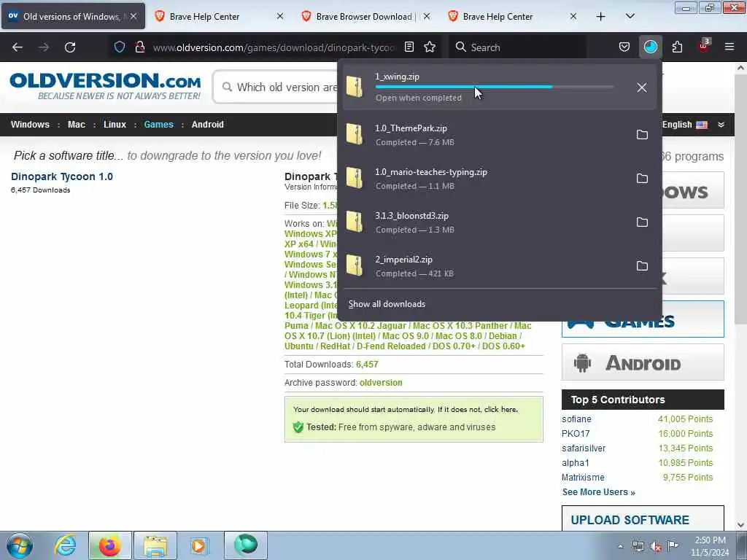Switch to the Brave Browser Download tab
This screenshot has height=560, width=747.
(366, 17)
